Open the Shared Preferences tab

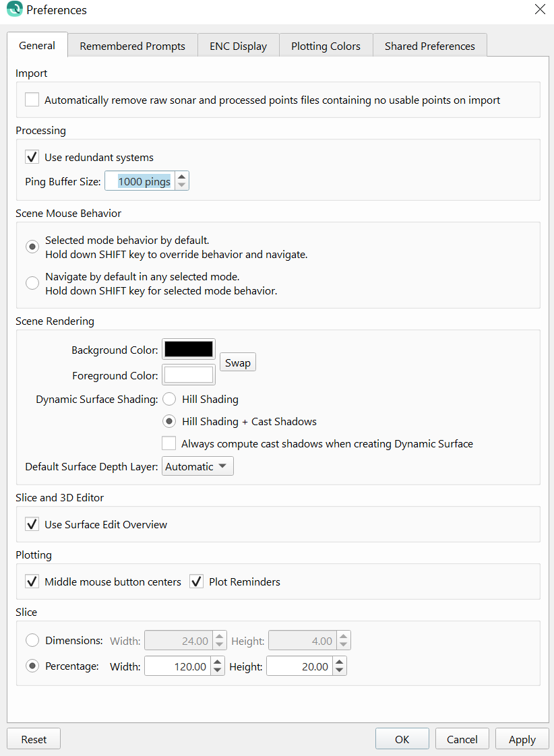[x=429, y=46]
